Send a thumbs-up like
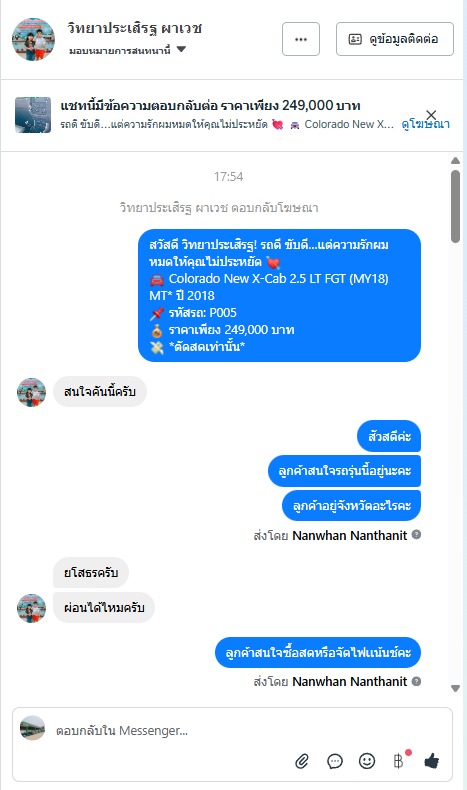The height and width of the screenshot is (790, 467). click(x=431, y=761)
